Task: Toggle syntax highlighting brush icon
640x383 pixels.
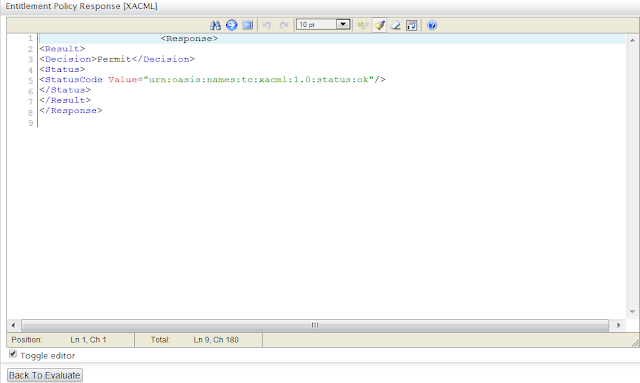Action: (x=379, y=25)
